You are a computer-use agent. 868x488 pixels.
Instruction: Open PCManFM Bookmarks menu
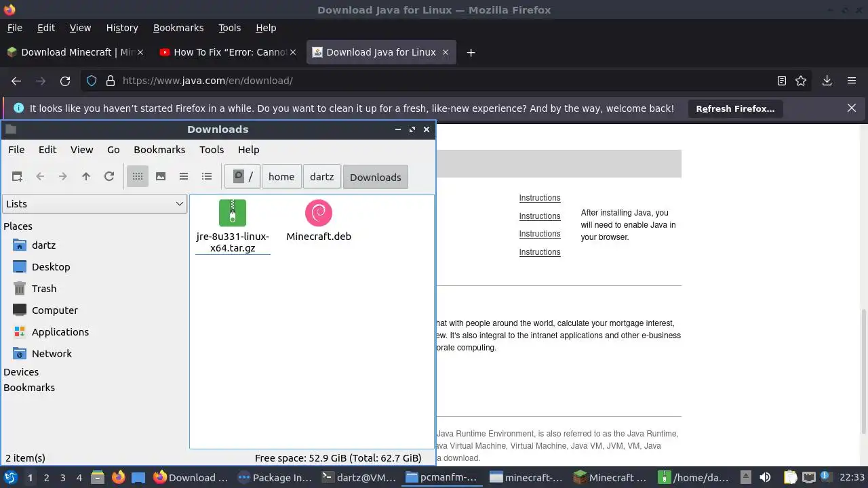click(x=159, y=150)
